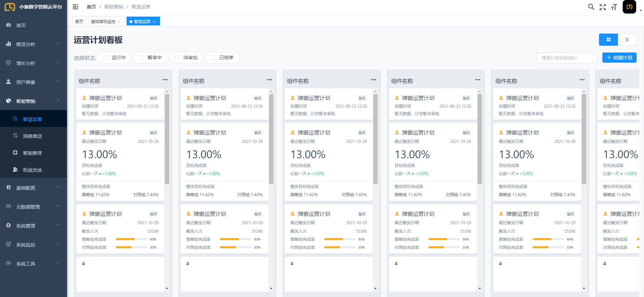Expand the 系统工具 menu
Image resolution: width=644 pixels, height=297 pixels.
(58, 263)
